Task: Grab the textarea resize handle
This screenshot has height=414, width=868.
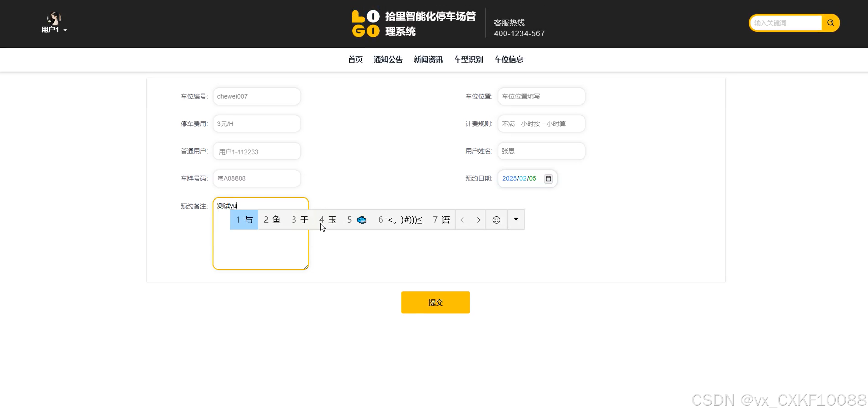Action: [306, 267]
